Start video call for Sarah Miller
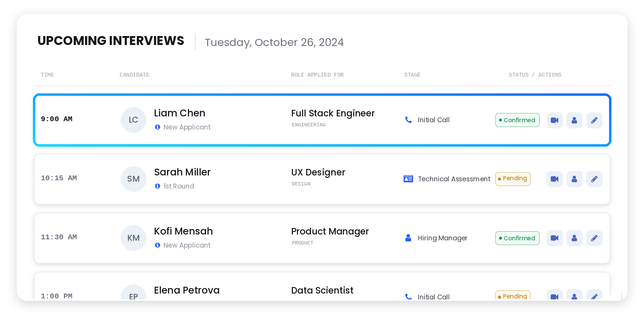The image size is (644, 320). 554,179
